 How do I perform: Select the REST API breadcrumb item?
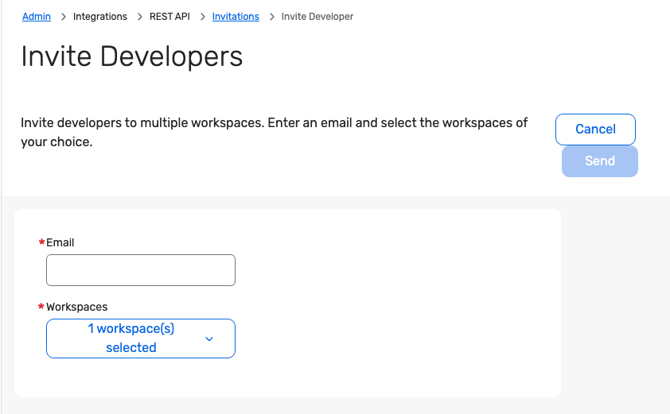click(169, 17)
